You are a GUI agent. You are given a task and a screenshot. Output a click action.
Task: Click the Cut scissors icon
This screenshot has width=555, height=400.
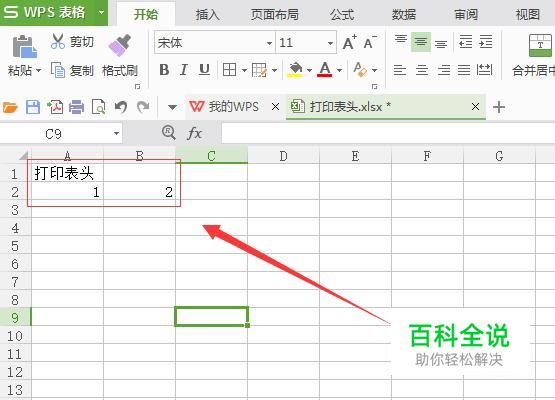pyautogui.click(x=58, y=41)
